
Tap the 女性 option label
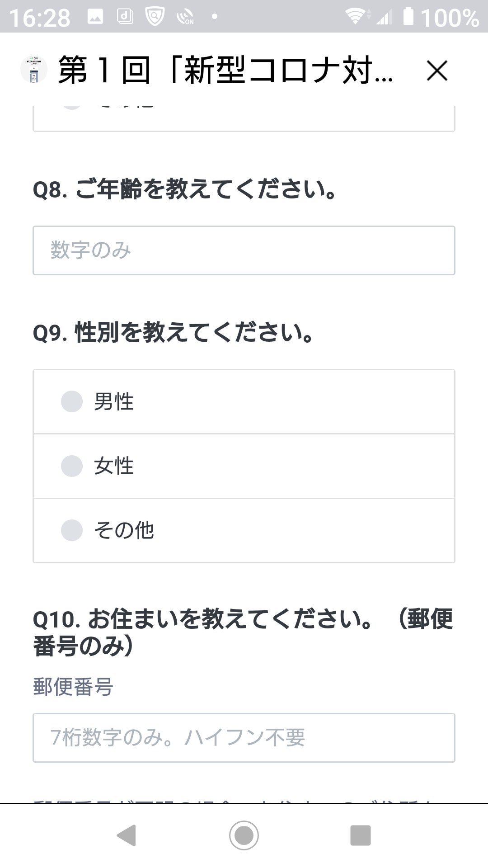pos(114,466)
